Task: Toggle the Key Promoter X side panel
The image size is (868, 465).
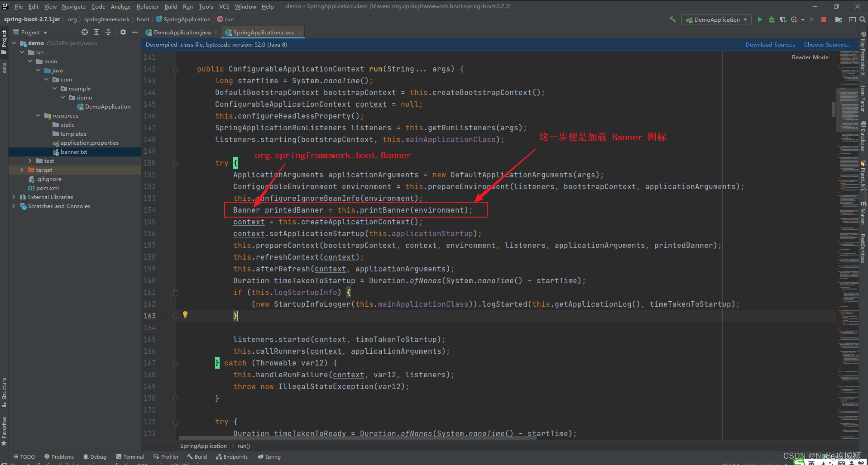Action: coord(863,54)
